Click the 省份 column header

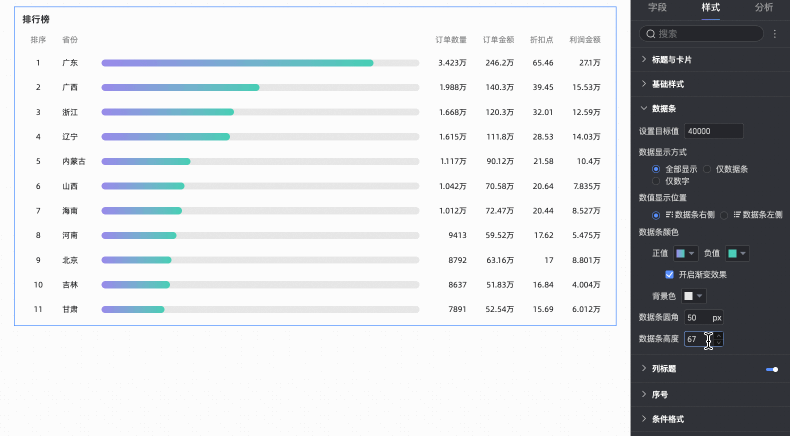[x=70, y=40]
